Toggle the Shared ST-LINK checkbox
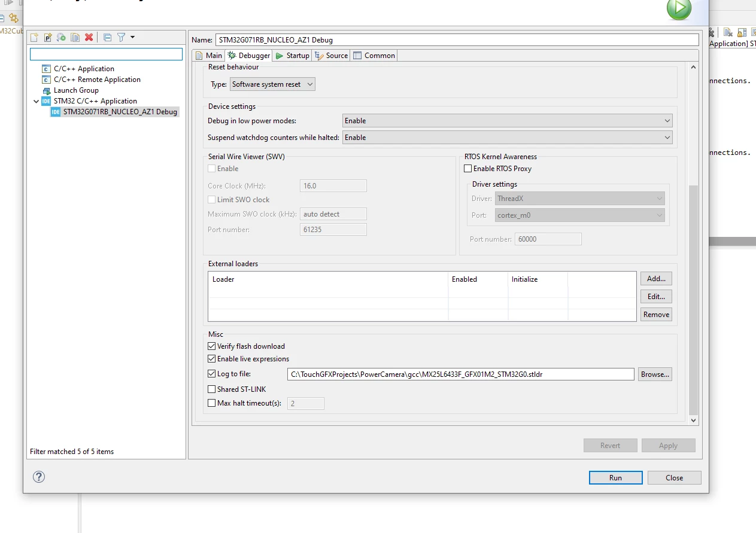 tap(211, 389)
